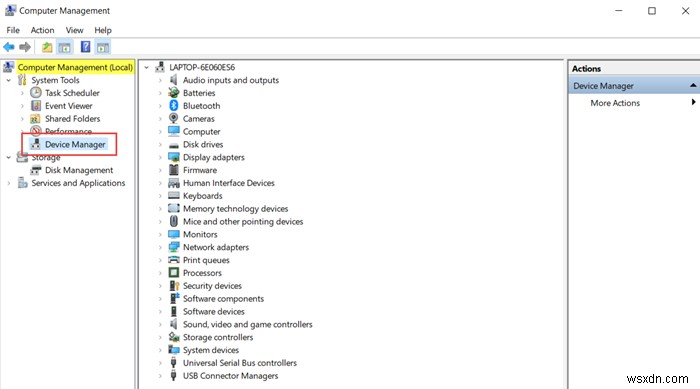
Task: Click the Firmware chip icon
Action: (174, 170)
